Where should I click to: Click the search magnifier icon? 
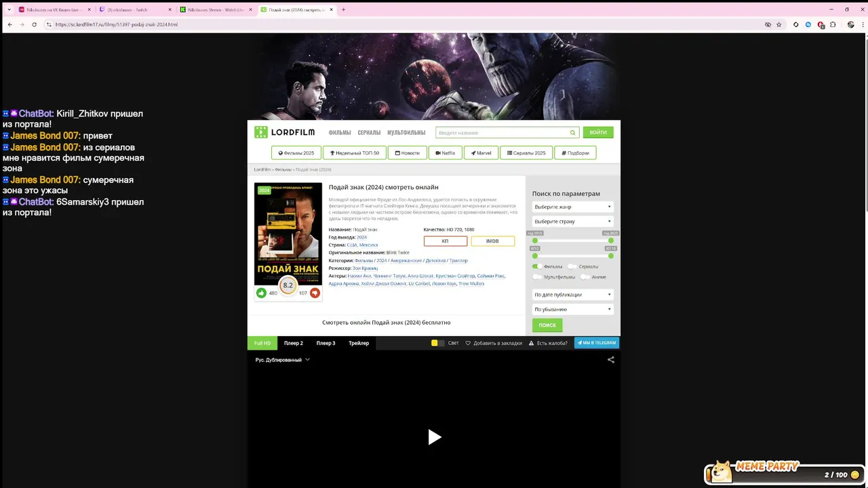click(x=572, y=133)
